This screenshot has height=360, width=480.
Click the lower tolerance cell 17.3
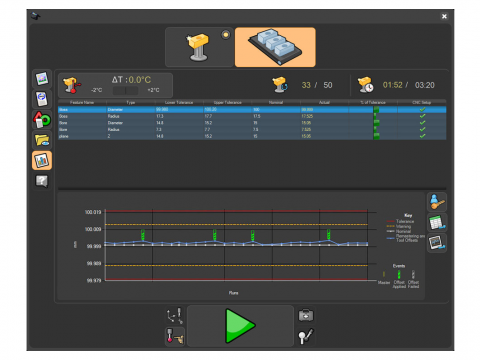pos(160,116)
